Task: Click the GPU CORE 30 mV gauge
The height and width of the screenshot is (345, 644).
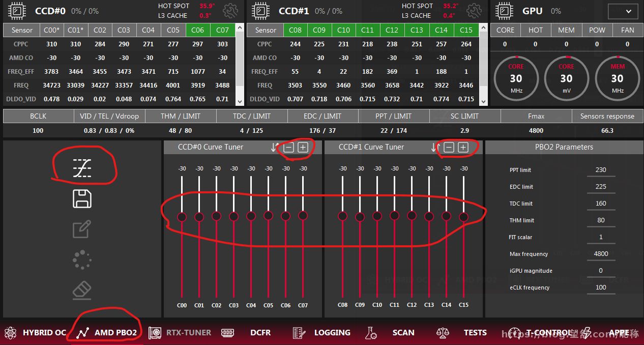Action: [x=567, y=79]
